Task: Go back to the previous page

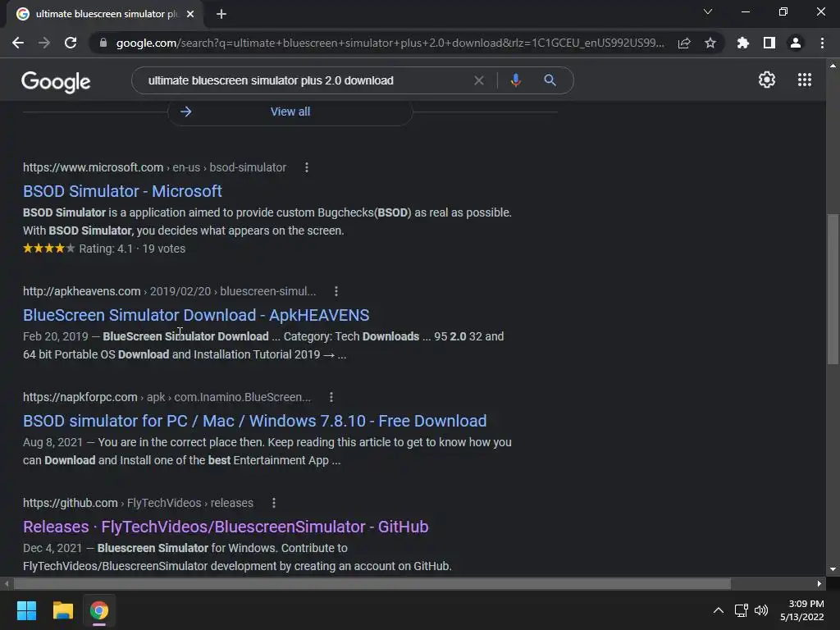Action: (x=18, y=43)
